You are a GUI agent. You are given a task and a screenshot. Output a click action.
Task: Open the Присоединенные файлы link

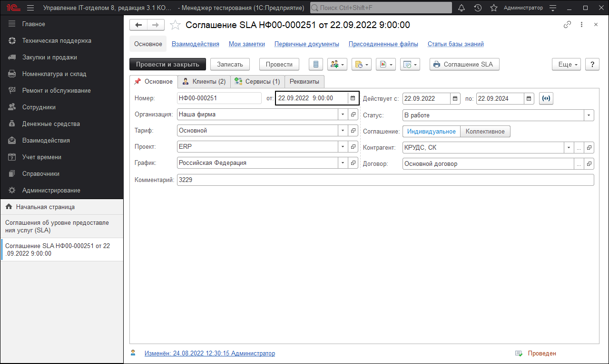[x=383, y=44]
